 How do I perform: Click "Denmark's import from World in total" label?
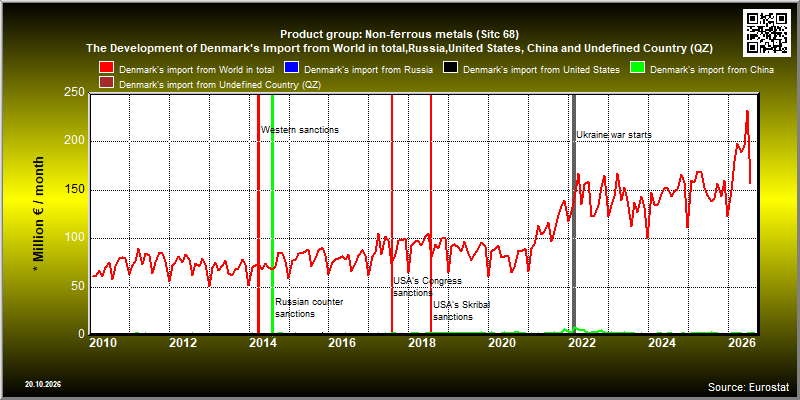(196, 69)
